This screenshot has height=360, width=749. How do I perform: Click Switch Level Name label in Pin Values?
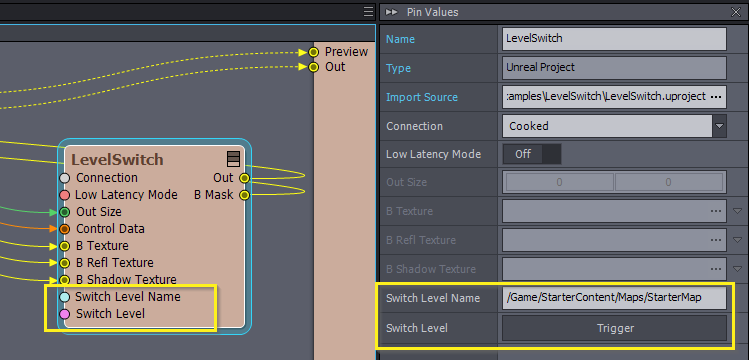pyautogui.click(x=433, y=298)
